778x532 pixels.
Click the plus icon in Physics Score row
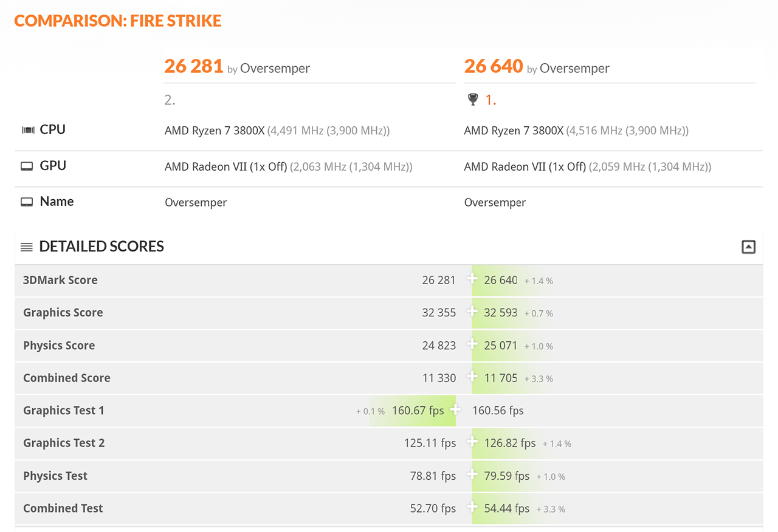point(472,344)
